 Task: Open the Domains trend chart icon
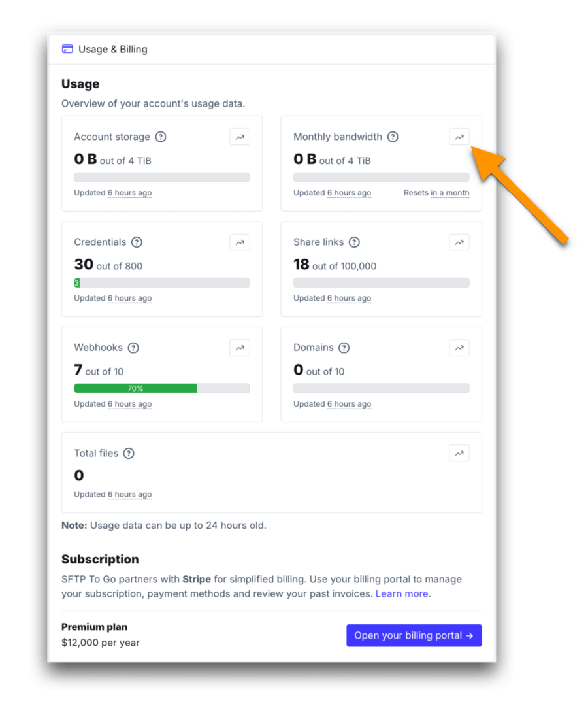(x=459, y=348)
